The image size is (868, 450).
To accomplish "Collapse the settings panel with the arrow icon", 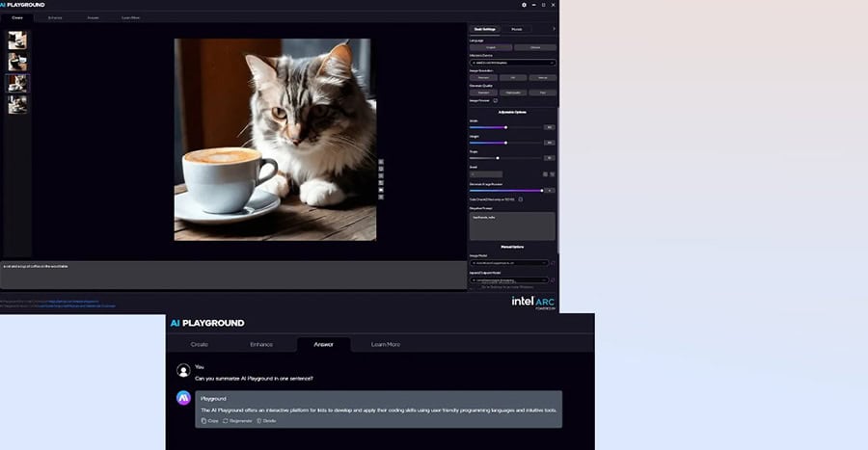I will 554,29.
